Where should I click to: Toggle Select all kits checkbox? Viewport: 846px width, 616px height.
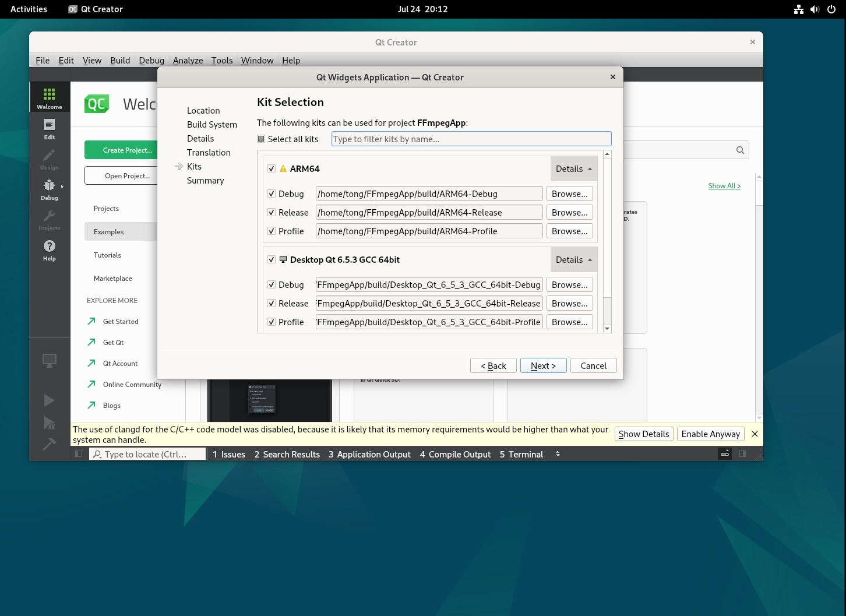261,139
